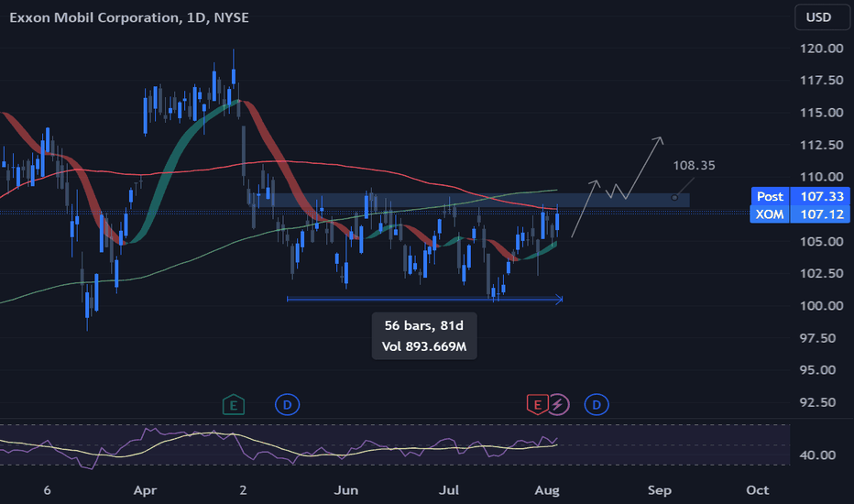Click the Post 107.33 price label

tap(800, 196)
